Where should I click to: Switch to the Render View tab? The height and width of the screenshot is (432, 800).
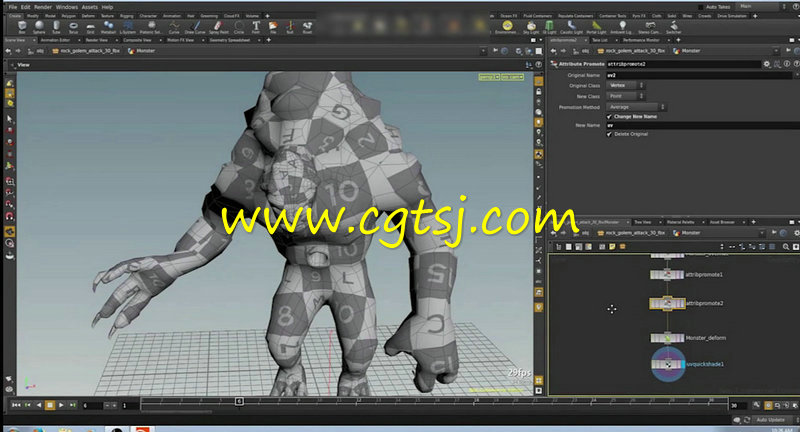coord(96,40)
